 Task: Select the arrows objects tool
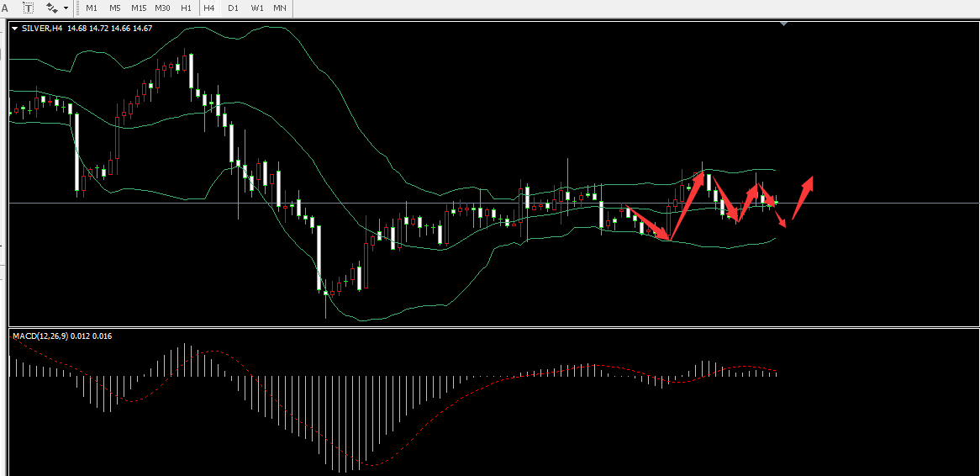[52, 8]
